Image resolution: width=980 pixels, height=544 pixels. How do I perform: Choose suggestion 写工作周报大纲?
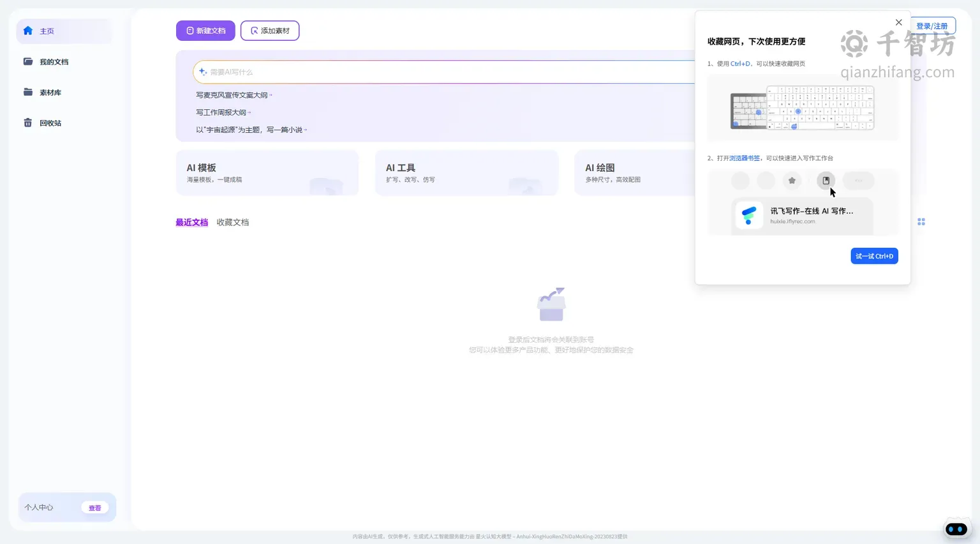point(223,112)
